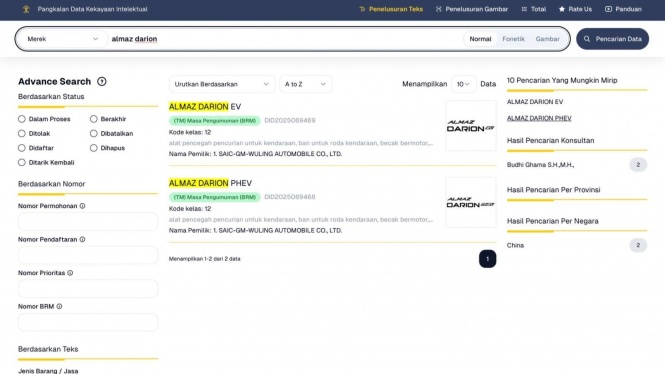Click Hasil Pencarian Per Provinsi heading

[x=553, y=190]
